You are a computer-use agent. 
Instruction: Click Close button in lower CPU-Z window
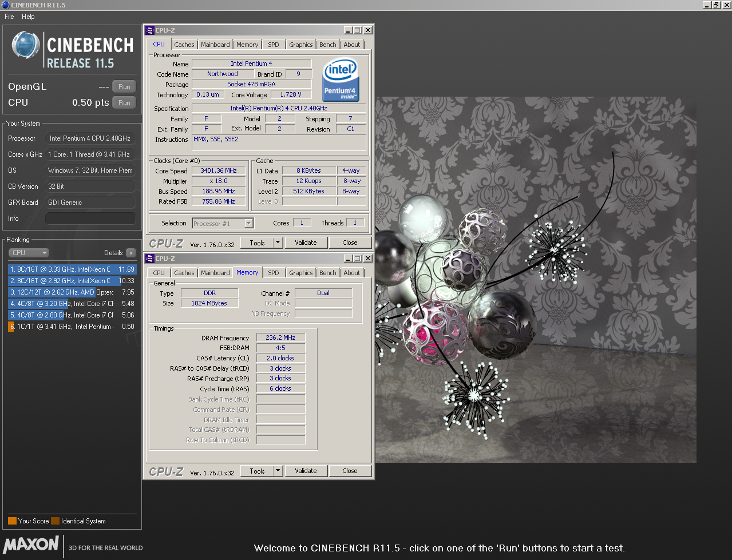coord(350,471)
